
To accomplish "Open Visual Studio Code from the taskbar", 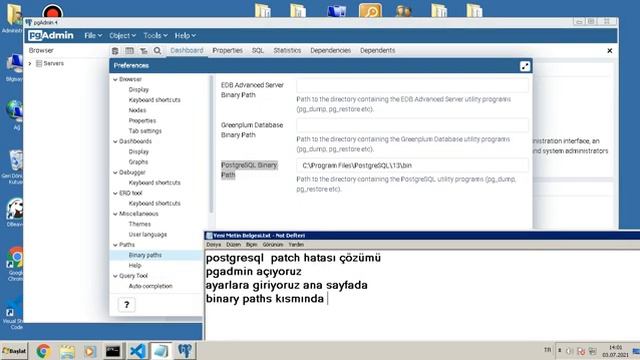I will (x=138, y=351).
